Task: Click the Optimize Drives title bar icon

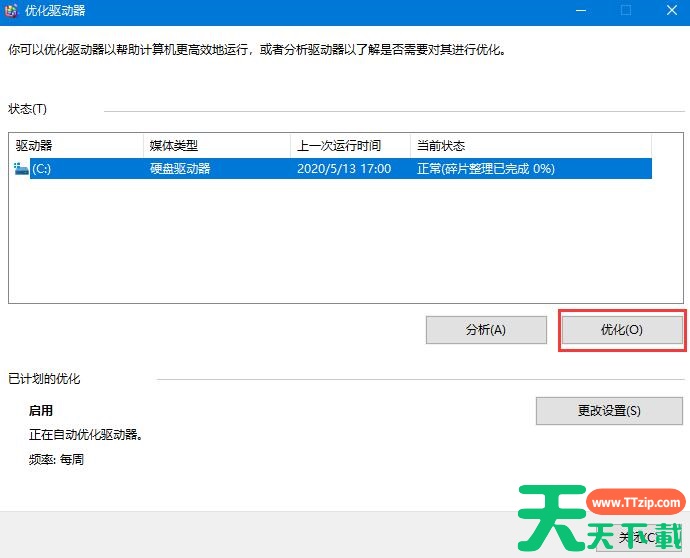Action: pyautogui.click(x=11, y=11)
